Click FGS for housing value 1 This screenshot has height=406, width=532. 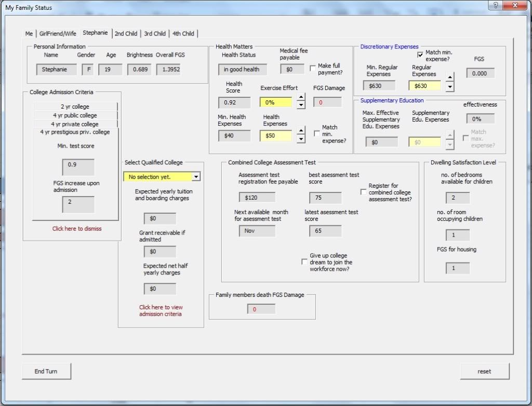click(458, 268)
